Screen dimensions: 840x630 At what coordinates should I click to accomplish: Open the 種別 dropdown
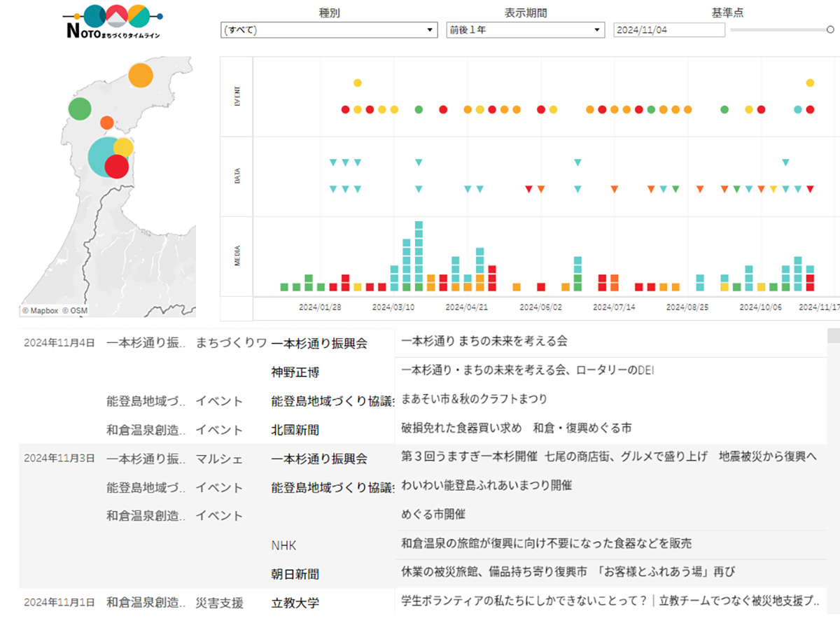pos(329,30)
